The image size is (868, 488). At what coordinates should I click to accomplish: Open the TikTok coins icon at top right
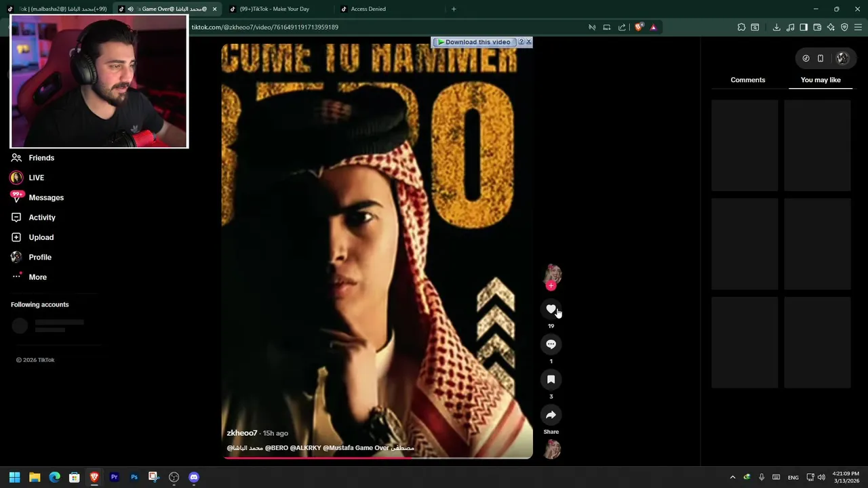[806, 58]
